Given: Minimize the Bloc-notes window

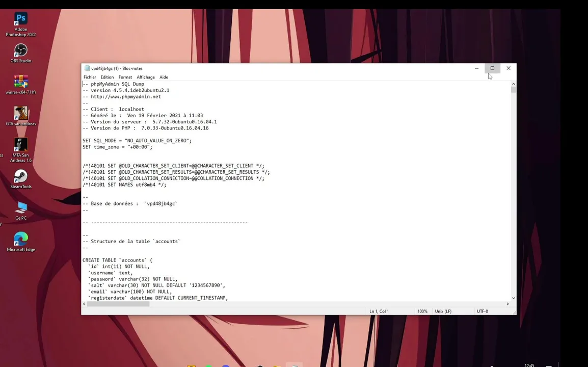Looking at the screenshot, I should click(x=476, y=68).
